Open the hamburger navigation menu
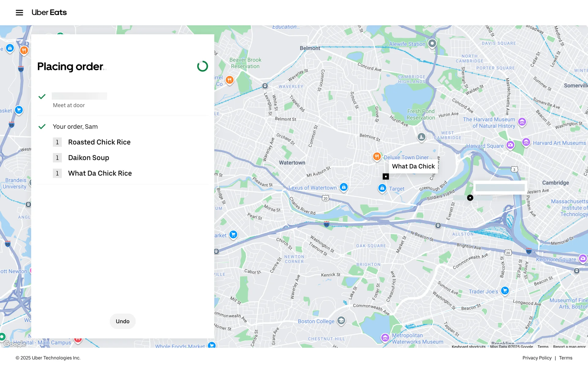The height and width of the screenshot is (368, 588). 19,13
